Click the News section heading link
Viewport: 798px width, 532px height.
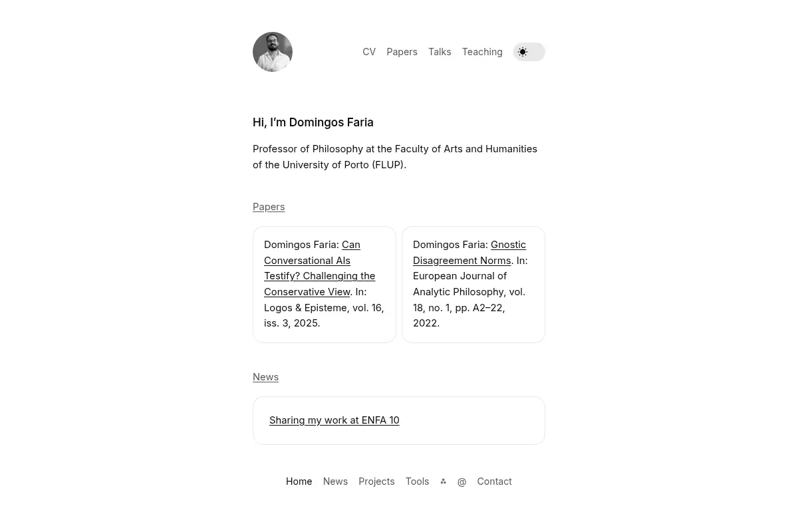[x=265, y=377]
